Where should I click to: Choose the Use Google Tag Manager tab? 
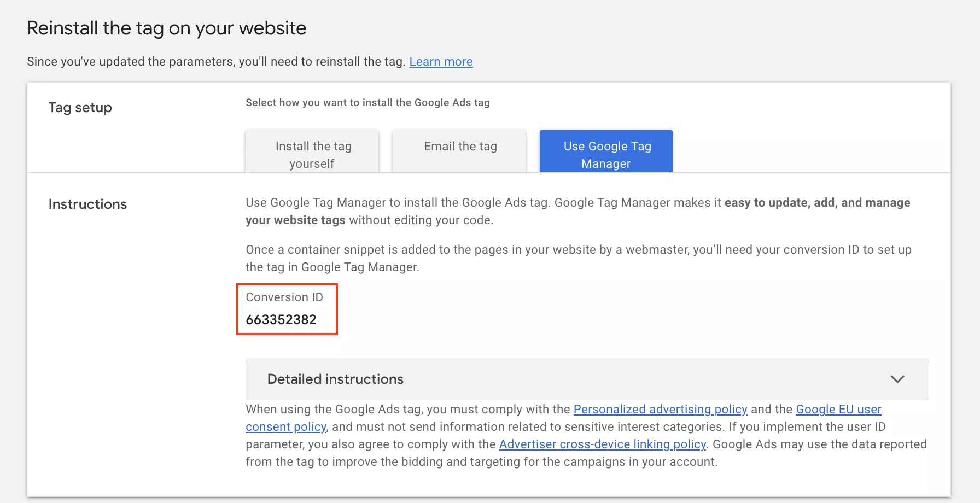pyautogui.click(x=606, y=151)
